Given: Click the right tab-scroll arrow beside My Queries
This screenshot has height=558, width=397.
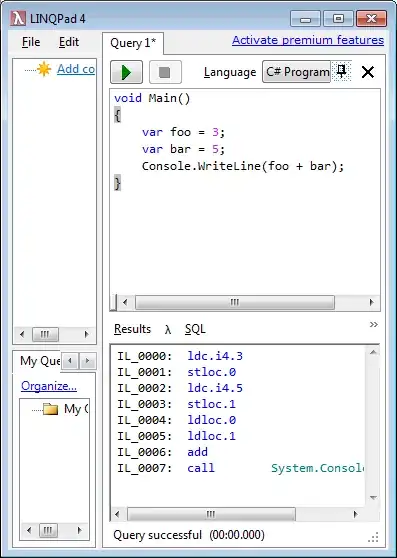Looking at the screenshot, I should (87, 361).
